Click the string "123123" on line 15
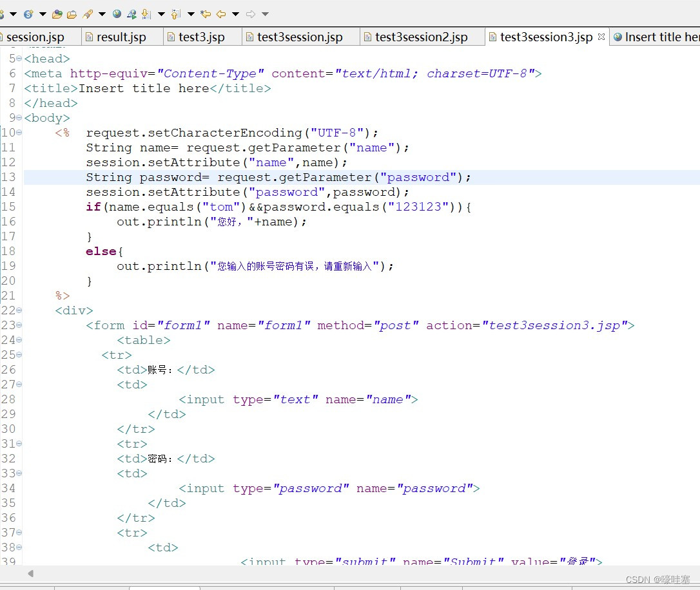This screenshot has height=590, width=700. pos(418,207)
